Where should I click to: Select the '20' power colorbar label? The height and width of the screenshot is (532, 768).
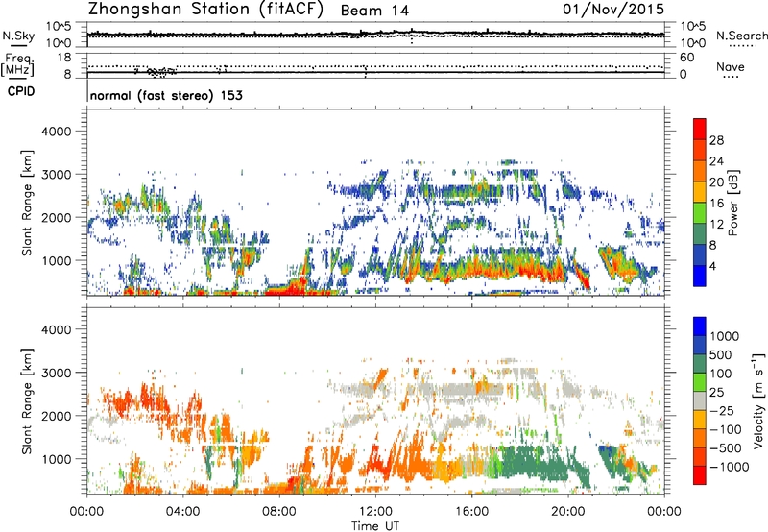(716, 182)
